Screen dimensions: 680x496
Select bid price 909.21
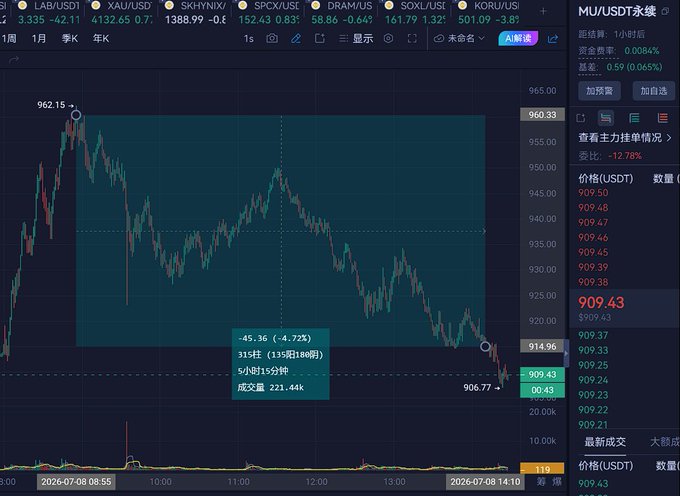point(593,425)
